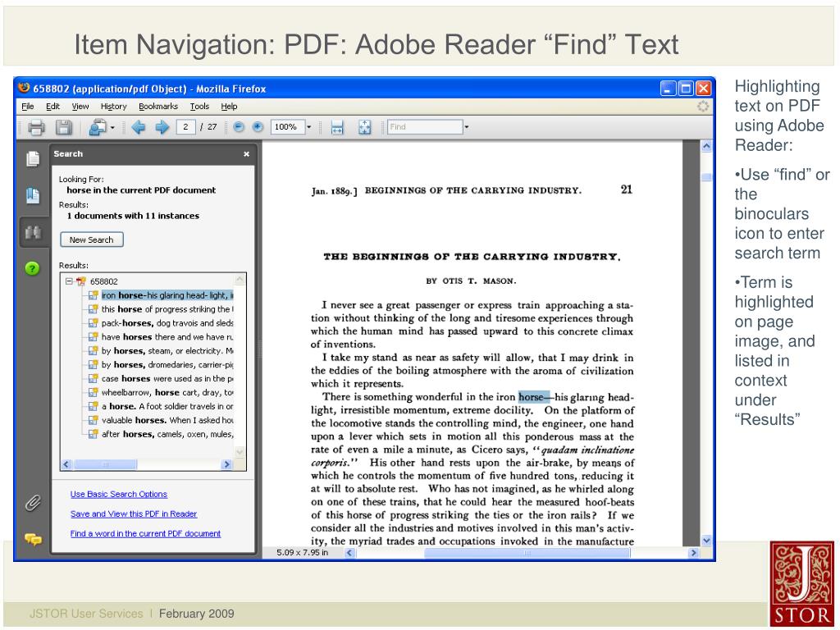Click the document vertical scrollbar up arrow
Screen dimensions: 840x630
706,146
